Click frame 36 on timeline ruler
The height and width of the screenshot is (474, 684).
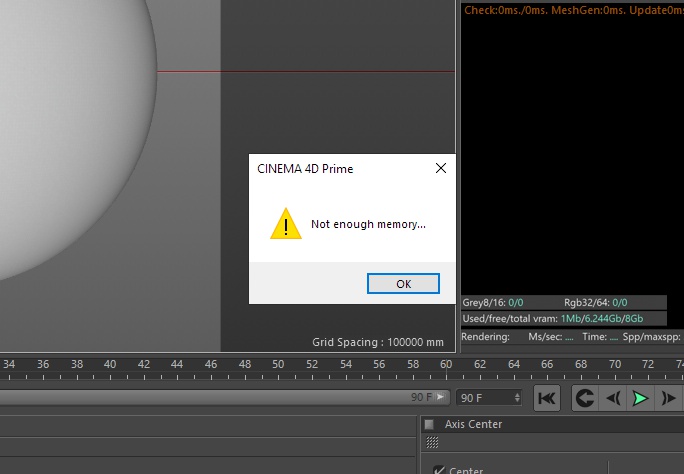pos(43,364)
